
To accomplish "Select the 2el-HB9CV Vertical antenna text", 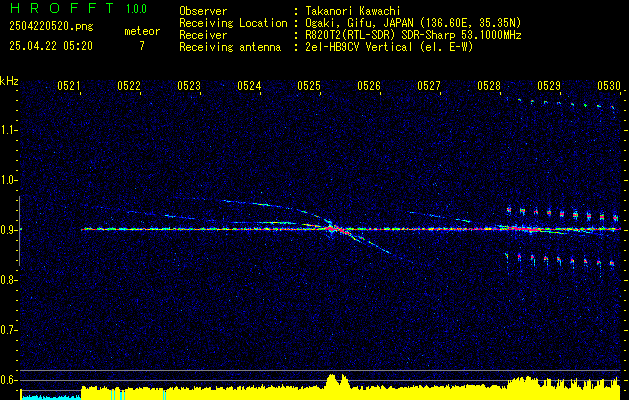I will point(389,47).
